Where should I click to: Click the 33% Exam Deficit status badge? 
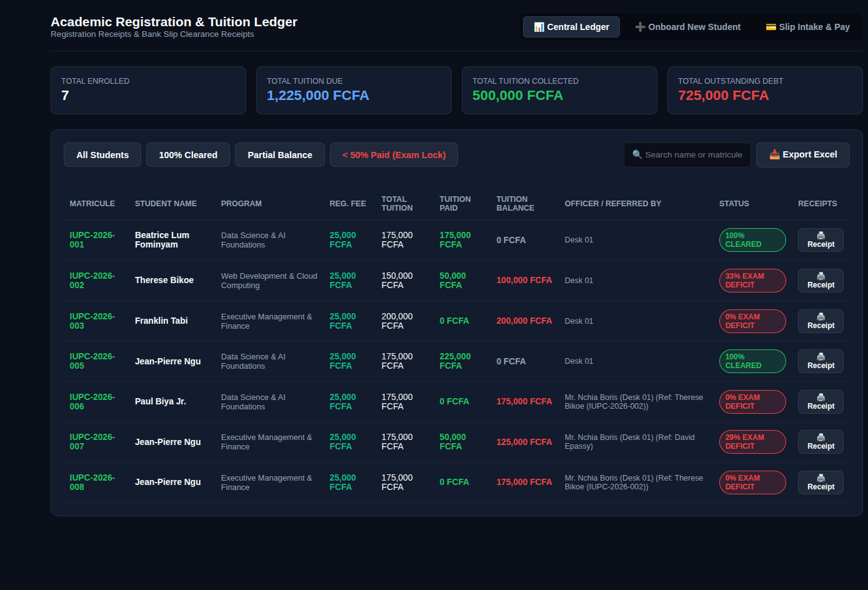[752, 281]
